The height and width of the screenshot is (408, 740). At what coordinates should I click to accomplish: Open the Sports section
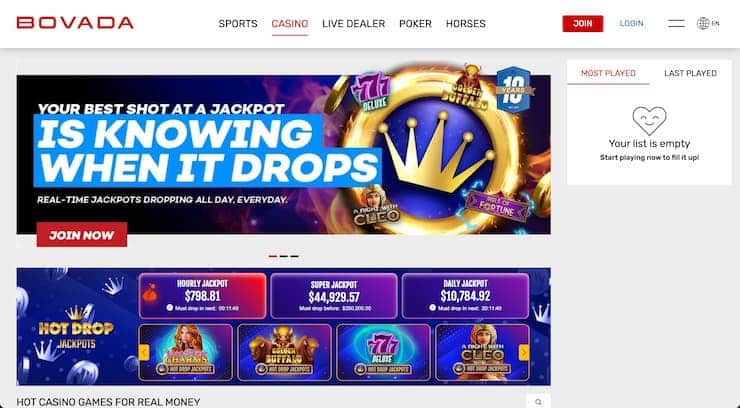tap(238, 24)
